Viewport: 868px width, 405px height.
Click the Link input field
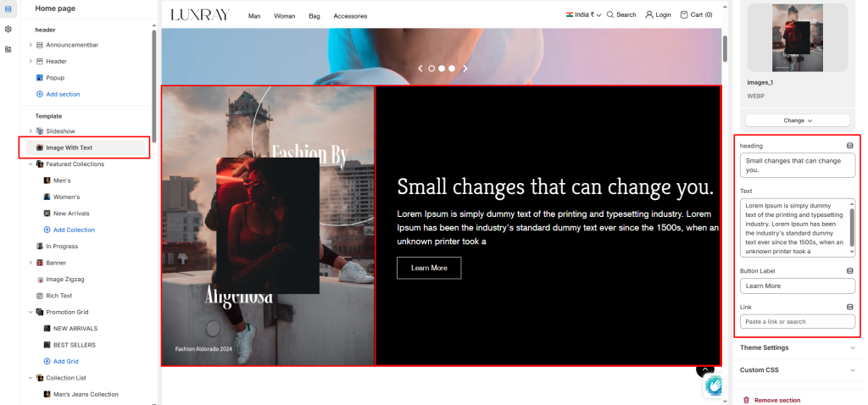click(x=797, y=321)
